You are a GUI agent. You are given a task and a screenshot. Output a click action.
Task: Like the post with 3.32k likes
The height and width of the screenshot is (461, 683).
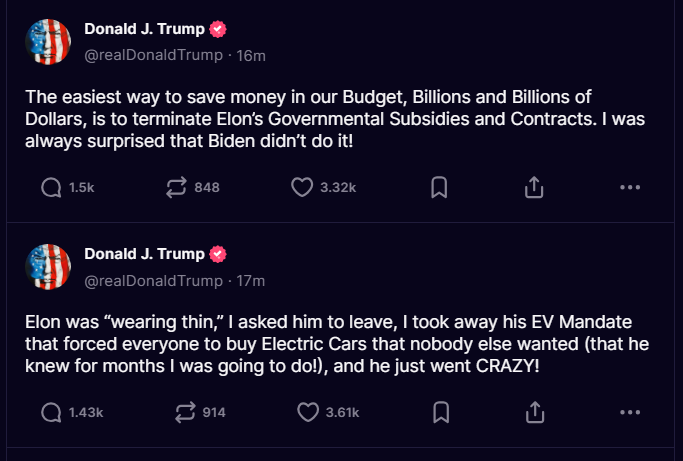[x=302, y=187]
